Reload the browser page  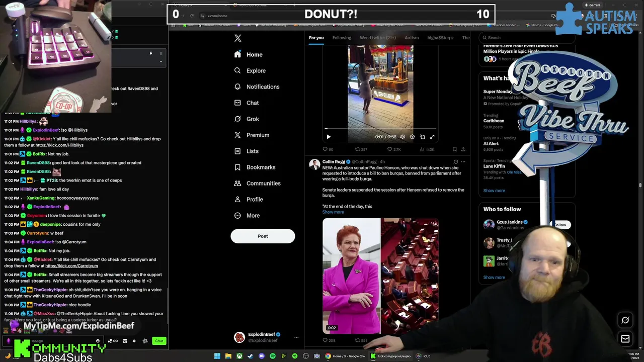click(x=192, y=16)
